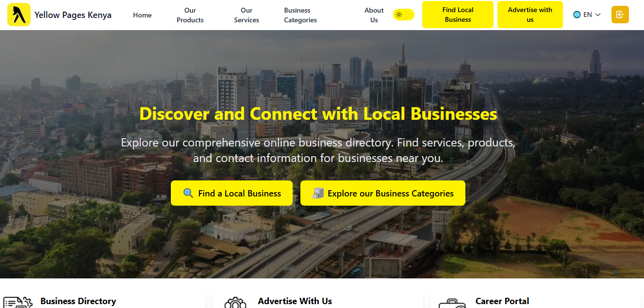
Task: Open the Business Categories menu
Action: coord(300,15)
